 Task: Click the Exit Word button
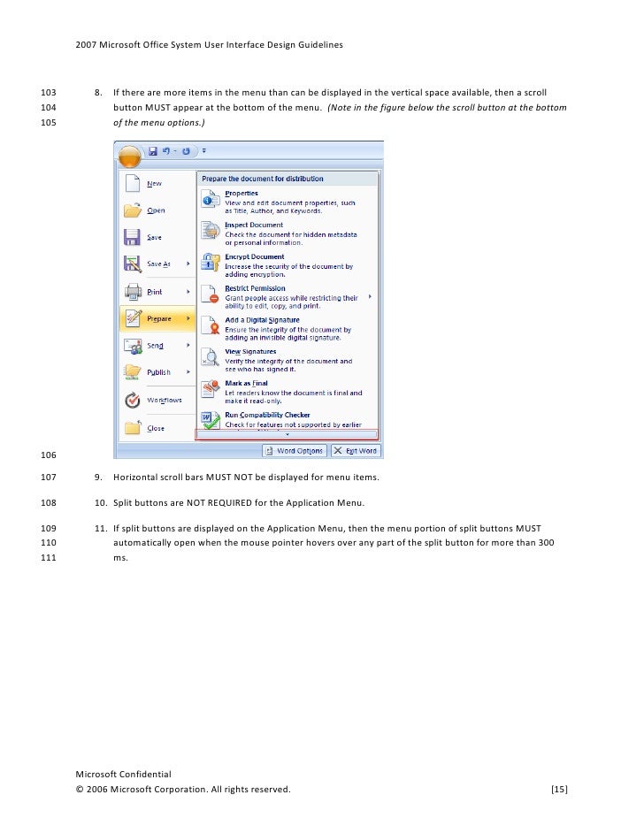tap(356, 450)
